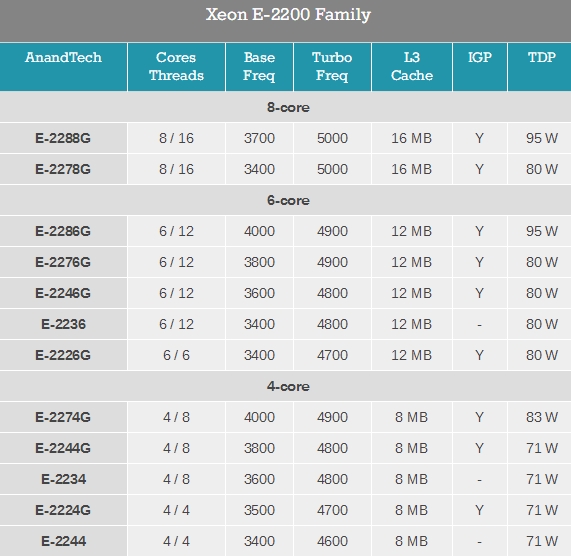Image resolution: width=571 pixels, height=556 pixels.
Task: Select the TDP column header
Action: [540, 67]
